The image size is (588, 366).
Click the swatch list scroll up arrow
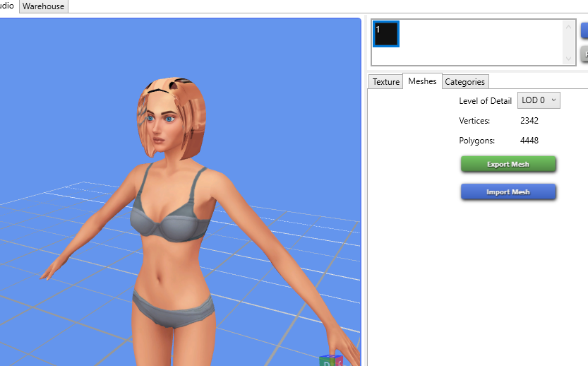coord(568,27)
